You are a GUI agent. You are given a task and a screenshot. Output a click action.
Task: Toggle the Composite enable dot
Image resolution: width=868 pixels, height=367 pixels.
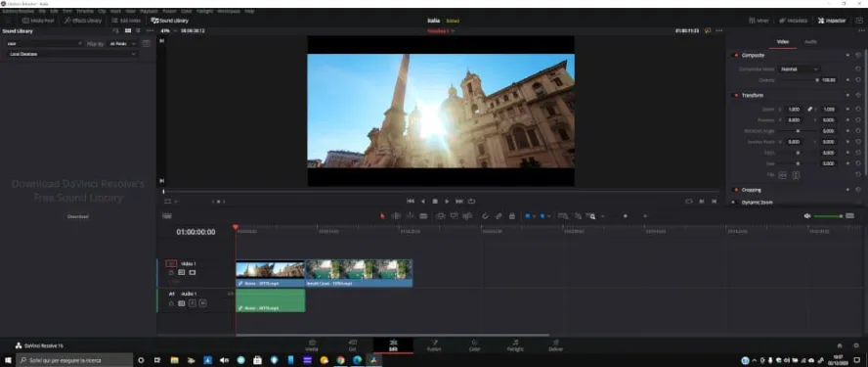click(x=736, y=56)
